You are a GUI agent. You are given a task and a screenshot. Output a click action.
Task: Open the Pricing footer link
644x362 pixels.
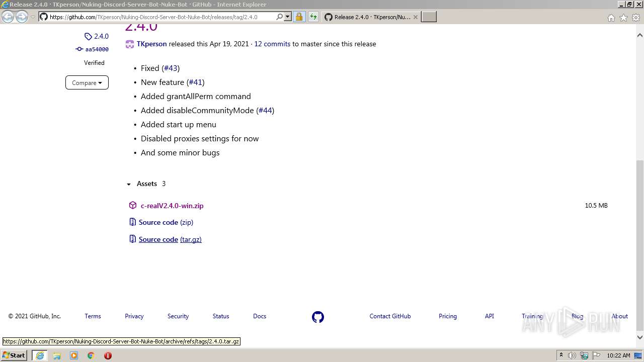(448, 316)
